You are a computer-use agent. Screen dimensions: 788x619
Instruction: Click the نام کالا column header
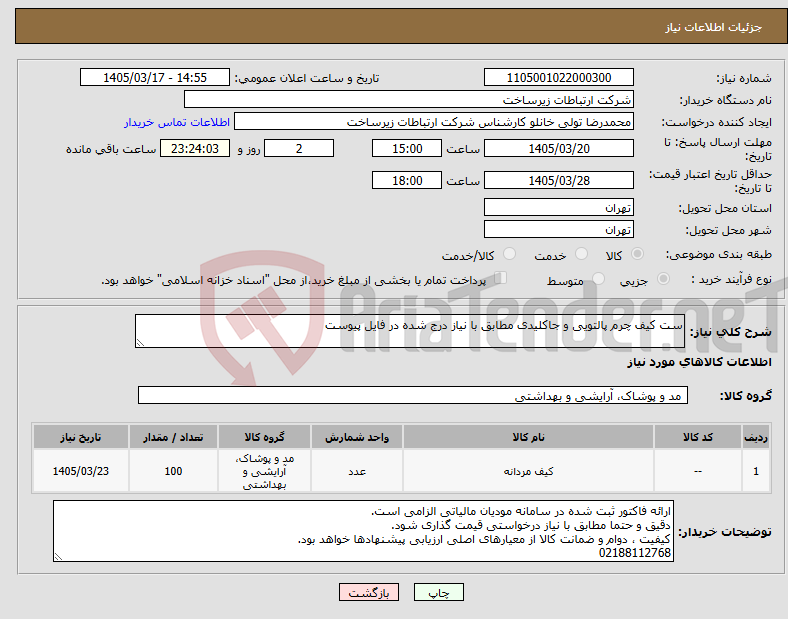click(528, 437)
